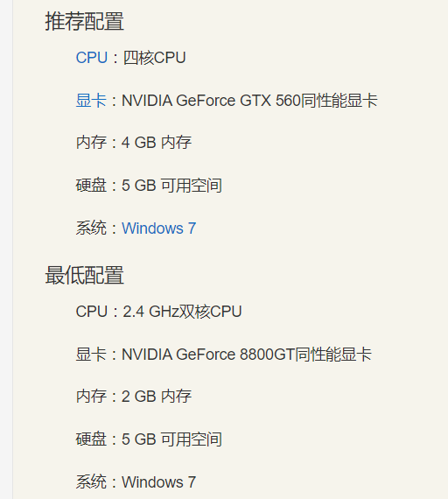Click 5 GB 可用空间 under recommended specs
The image size is (448, 499).
click(171, 186)
